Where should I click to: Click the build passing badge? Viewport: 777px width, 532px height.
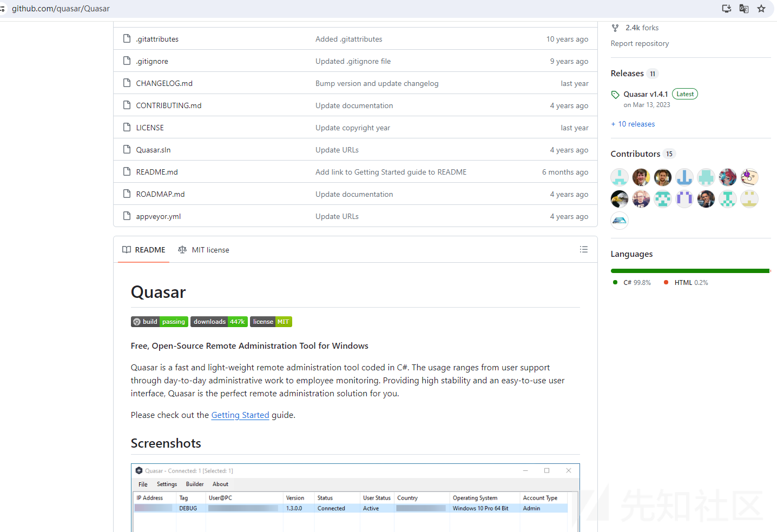(x=160, y=322)
